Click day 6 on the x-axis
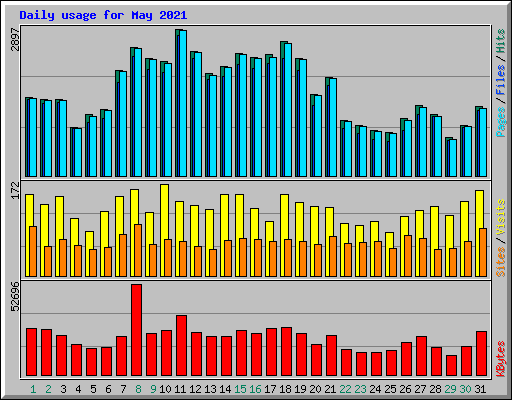The height and width of the screenshot is (400, 512). click(108, 389)
